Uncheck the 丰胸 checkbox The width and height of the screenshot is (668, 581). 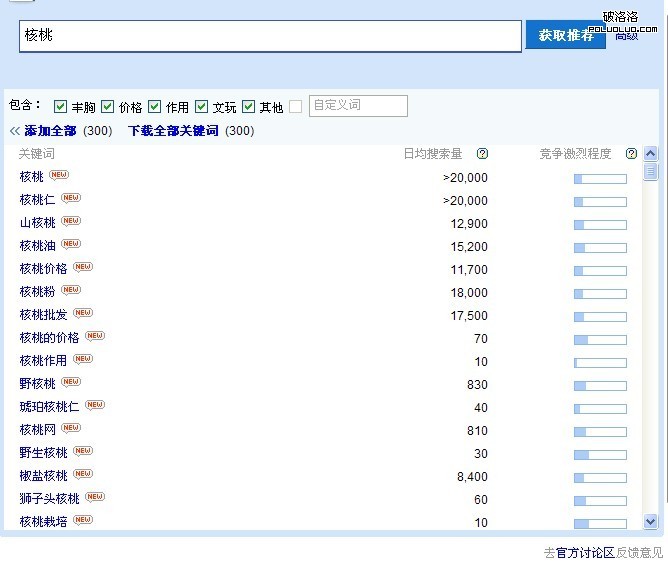61,107
